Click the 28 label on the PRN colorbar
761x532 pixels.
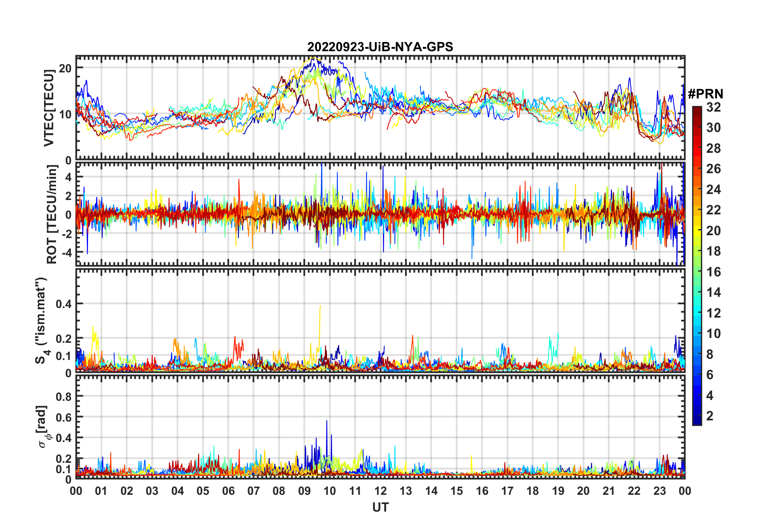tap(713, 148)
